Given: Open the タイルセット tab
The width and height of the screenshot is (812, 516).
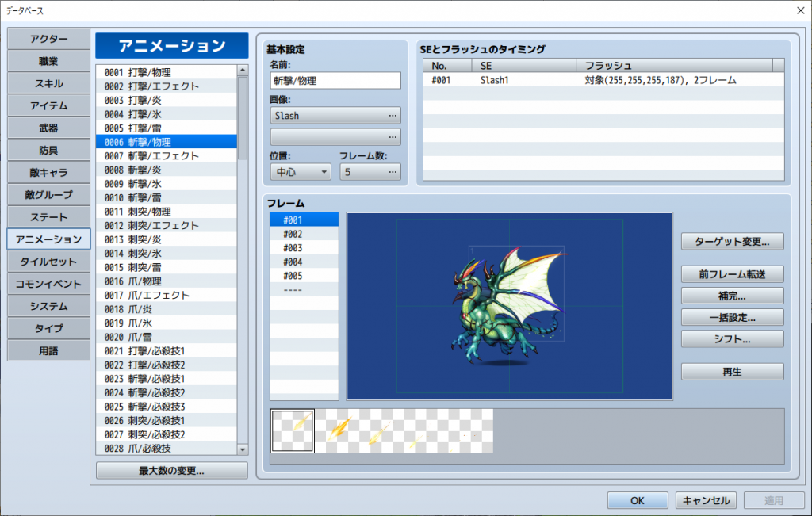Looking at the screenshot, I should point(49,262).
